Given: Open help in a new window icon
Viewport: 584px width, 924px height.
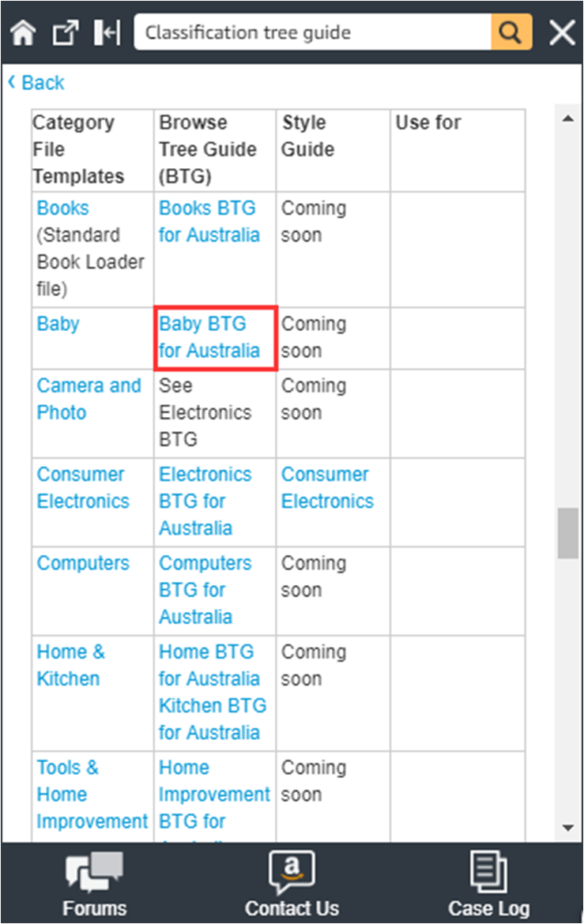Looking at the screenshot, I should [65, 32].
